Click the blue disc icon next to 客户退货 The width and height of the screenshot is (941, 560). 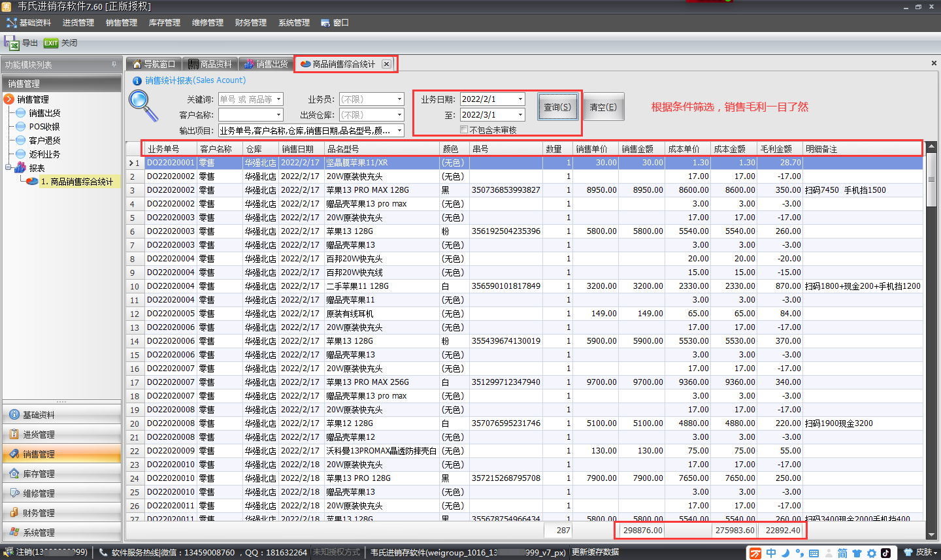[21, 140]
